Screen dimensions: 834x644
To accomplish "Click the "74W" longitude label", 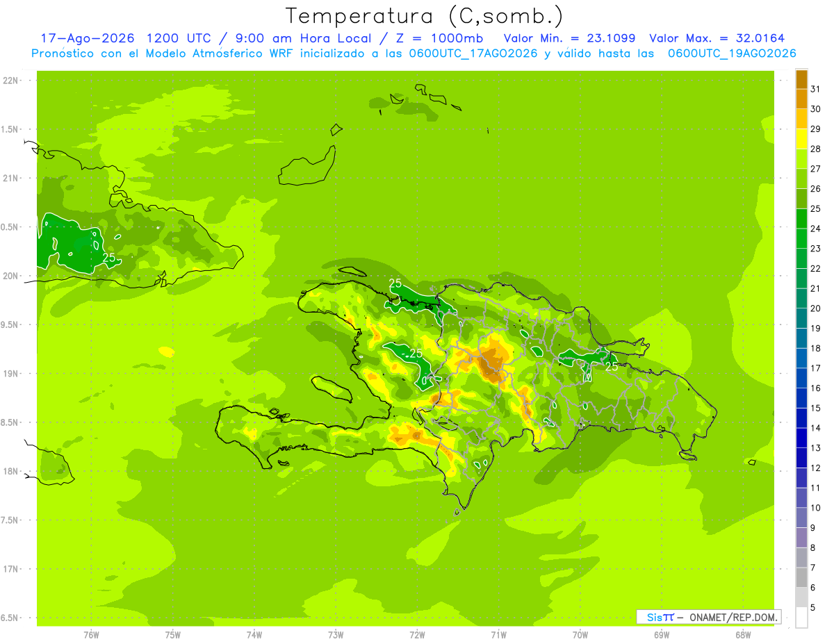I will [254, 635].
